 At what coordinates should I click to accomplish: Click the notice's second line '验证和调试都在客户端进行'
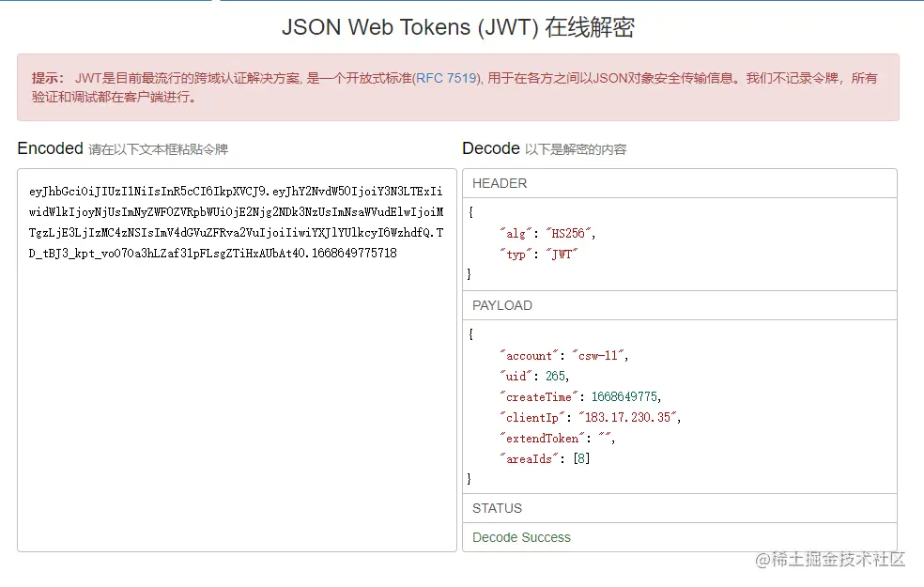[114, 97]
